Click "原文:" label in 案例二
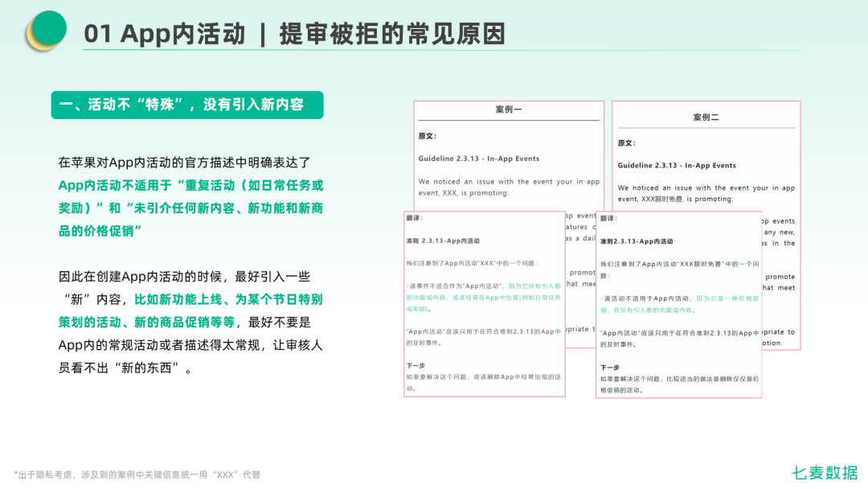Screen dimensions: 868x489 coord(627,143)
